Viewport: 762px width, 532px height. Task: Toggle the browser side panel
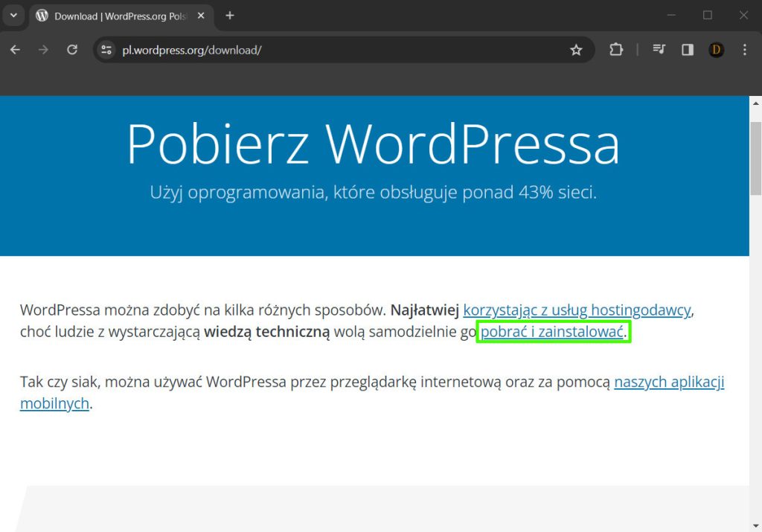pyautogui.click(x=688, y=50)
